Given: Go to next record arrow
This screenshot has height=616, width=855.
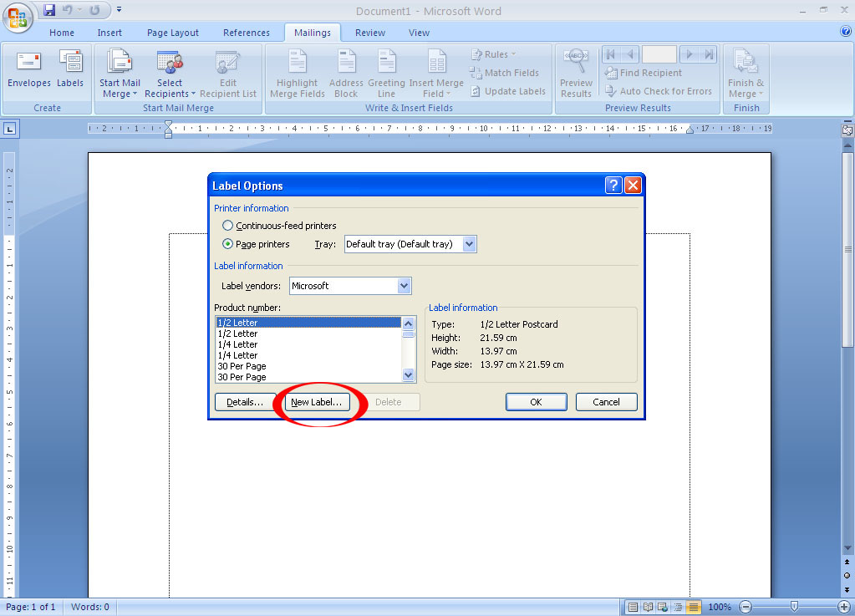Looking at the screenshot, I should tap(690, 54).
